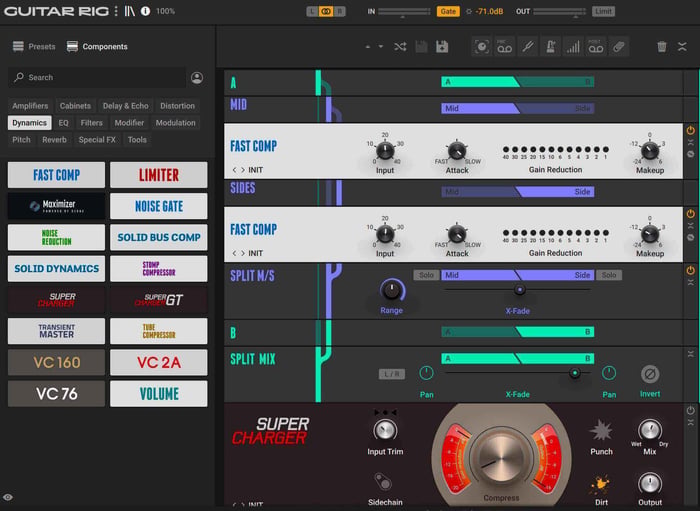This screenshot has width=700, height=511.
Task: Select the Noise Gate component
Action: [x=158, y=206]
